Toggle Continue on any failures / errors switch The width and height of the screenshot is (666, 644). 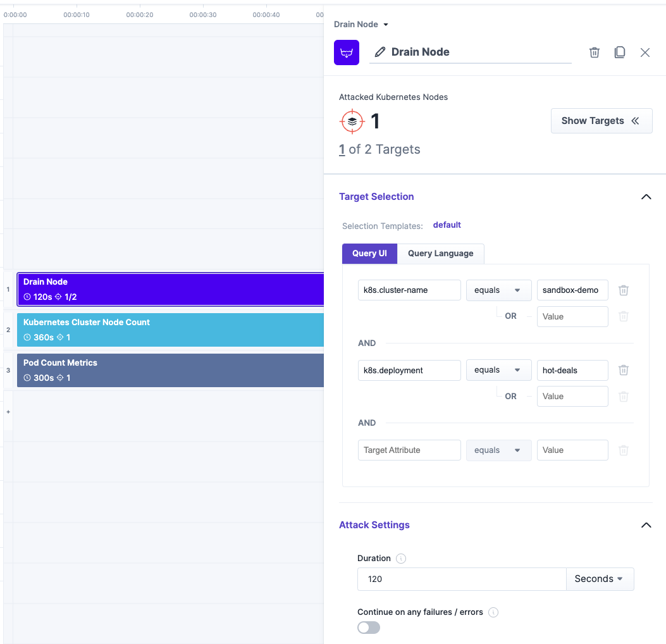click(368, 628)
